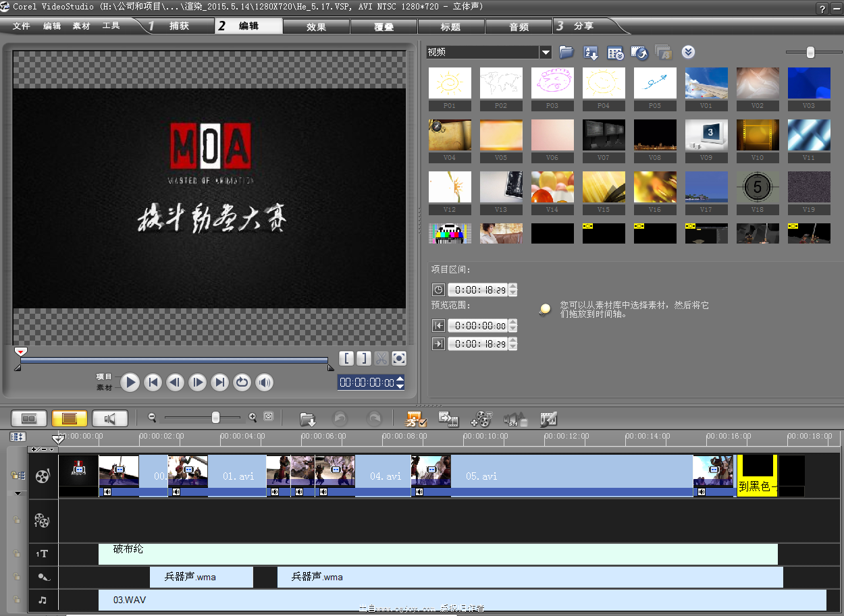Jump to start with the Home button

tap(153, 383)
